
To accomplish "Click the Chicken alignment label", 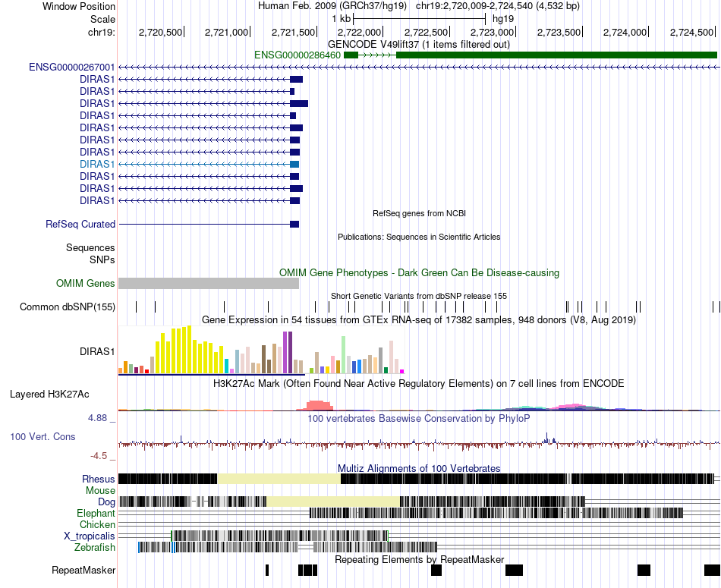I will tap(97, 524).
